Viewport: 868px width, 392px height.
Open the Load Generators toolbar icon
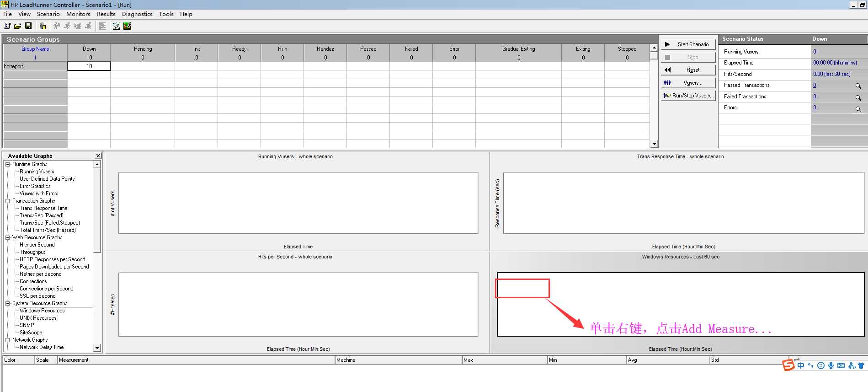pyautogui.click(x=43, y=26)
